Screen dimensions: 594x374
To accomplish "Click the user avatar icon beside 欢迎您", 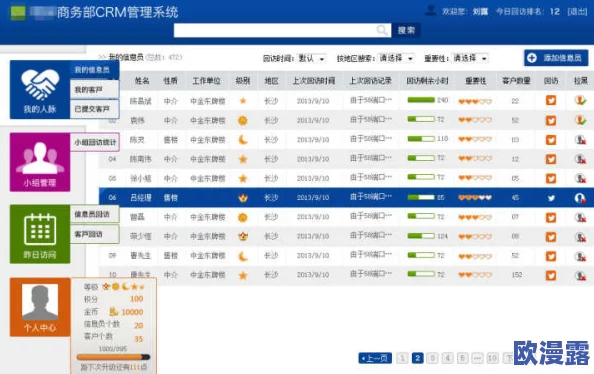I will click(x=430, y=10).
